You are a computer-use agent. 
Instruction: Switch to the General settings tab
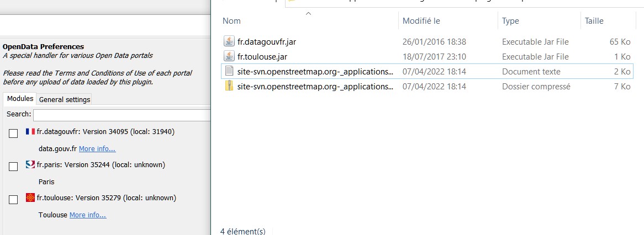[65, 99]
